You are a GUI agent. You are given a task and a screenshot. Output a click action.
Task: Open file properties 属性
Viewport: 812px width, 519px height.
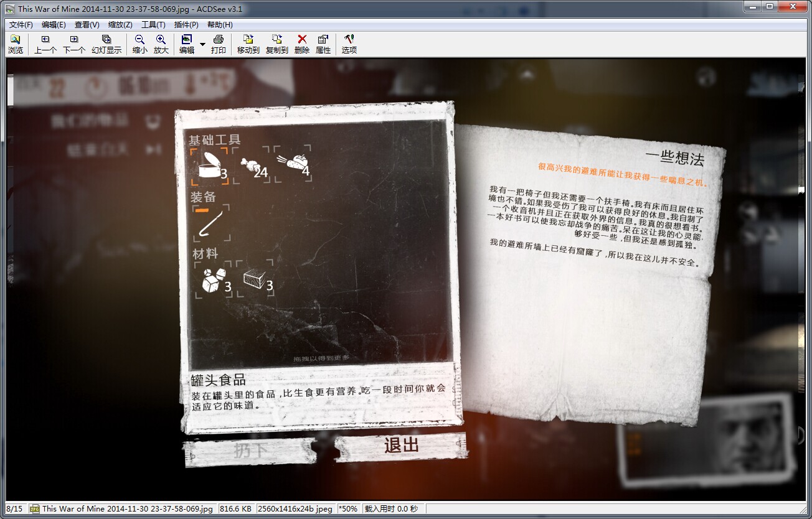[x=323, y=44]
